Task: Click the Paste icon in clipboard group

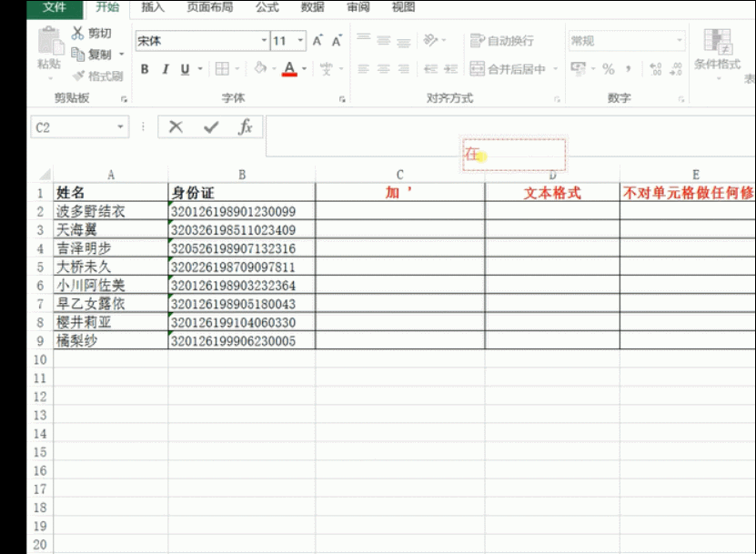Action: coord(50,42)
